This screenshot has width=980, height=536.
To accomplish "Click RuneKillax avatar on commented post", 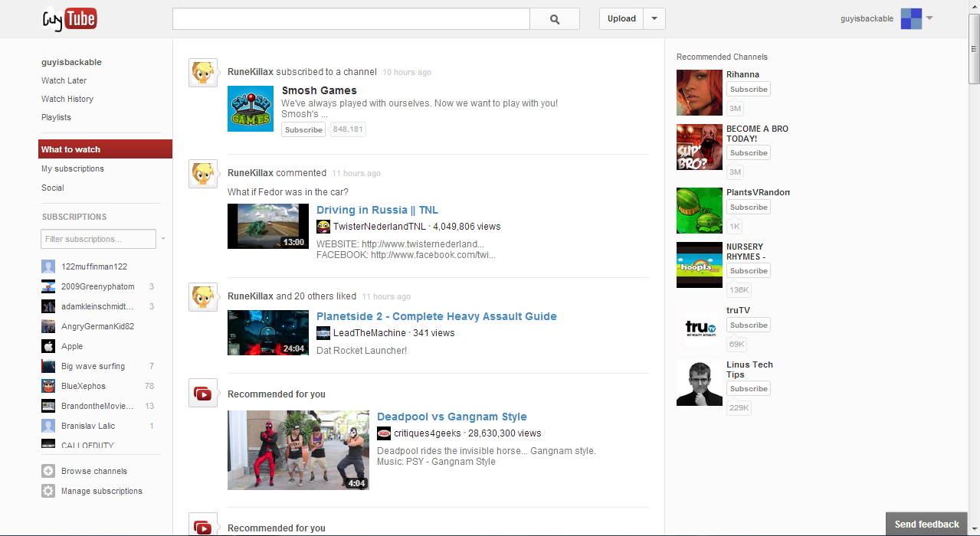I will click(203, 174).
